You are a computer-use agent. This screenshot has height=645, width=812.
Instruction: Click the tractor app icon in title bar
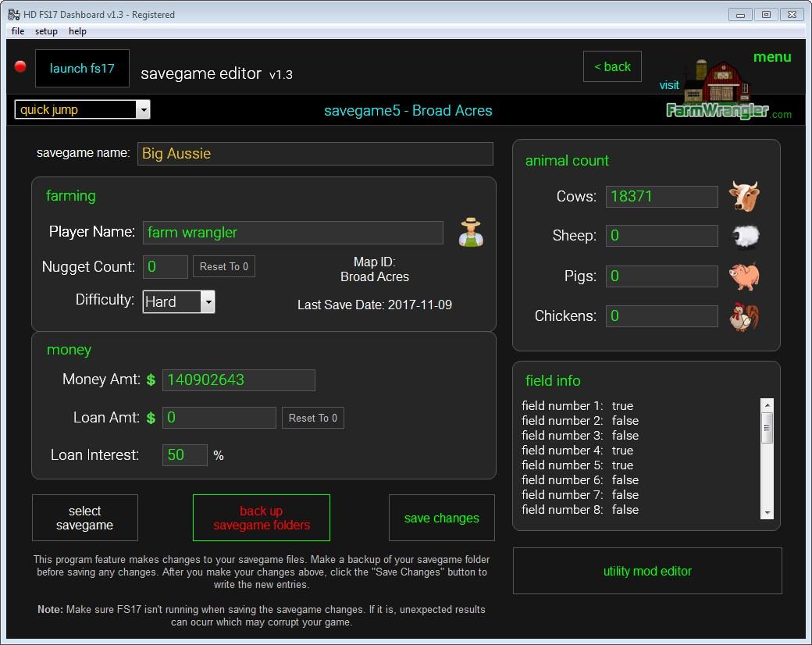point(13,14)
